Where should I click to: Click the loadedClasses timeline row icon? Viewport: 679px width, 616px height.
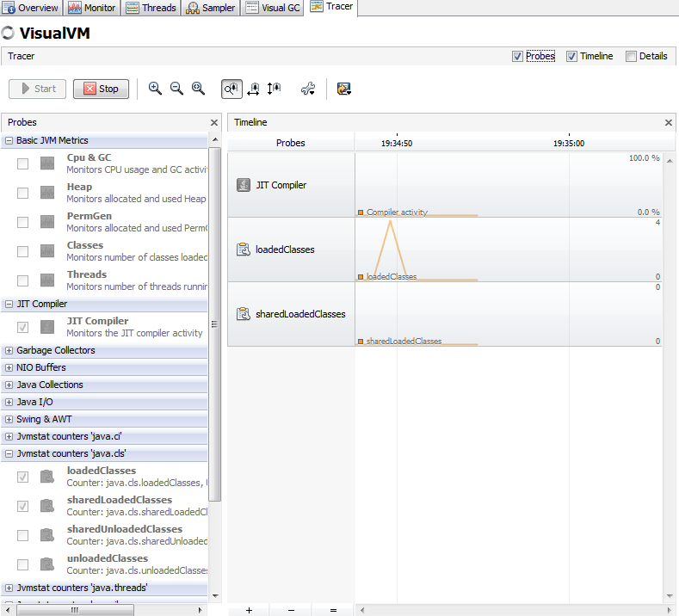[244, 249]
